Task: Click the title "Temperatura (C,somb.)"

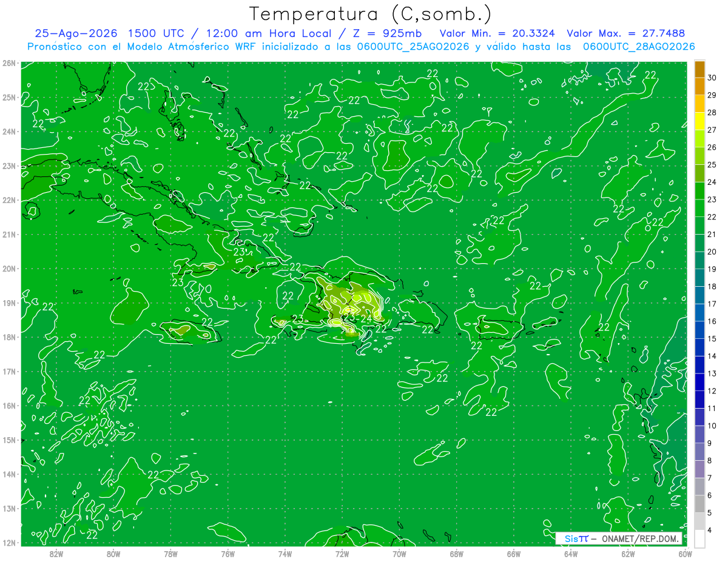Action: click(371, 14)
